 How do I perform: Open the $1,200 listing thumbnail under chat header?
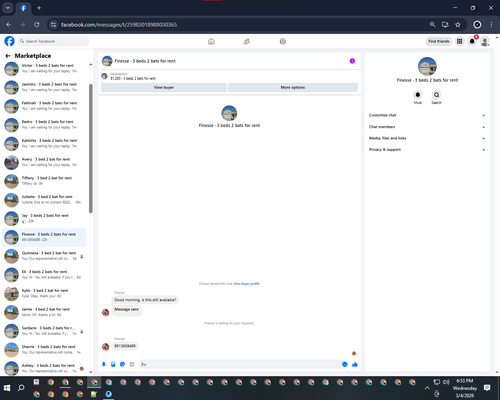tap(104, 76)
